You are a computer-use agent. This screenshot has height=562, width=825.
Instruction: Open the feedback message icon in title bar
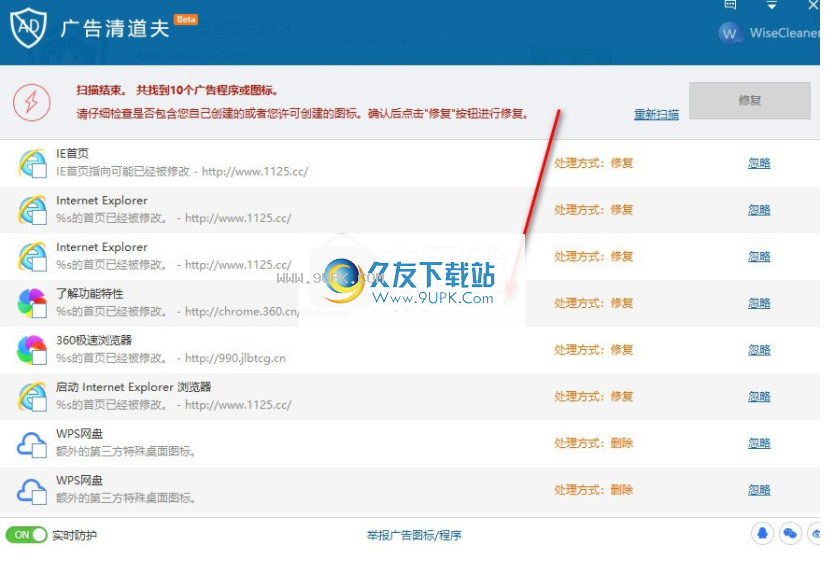[730, 5]
